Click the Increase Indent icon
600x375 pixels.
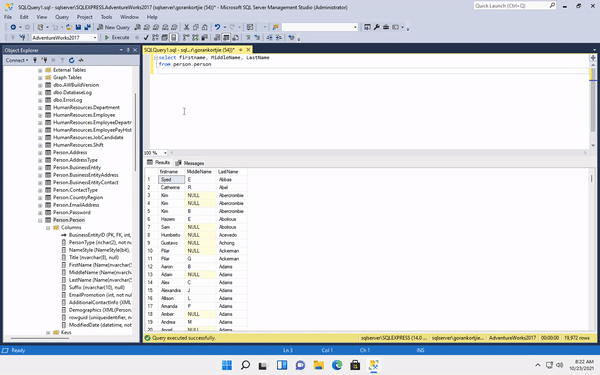click(279, 38)
